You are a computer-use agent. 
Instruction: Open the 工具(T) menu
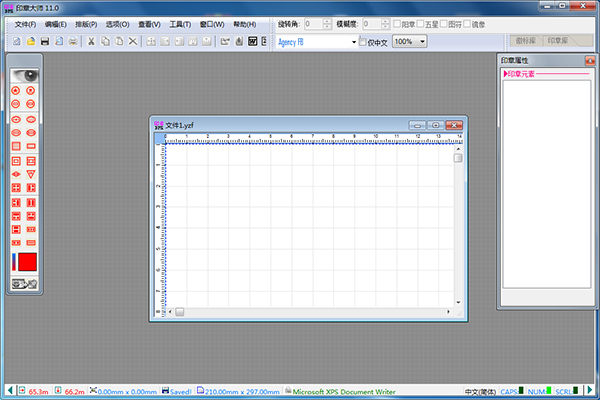(x=181, y=23)
